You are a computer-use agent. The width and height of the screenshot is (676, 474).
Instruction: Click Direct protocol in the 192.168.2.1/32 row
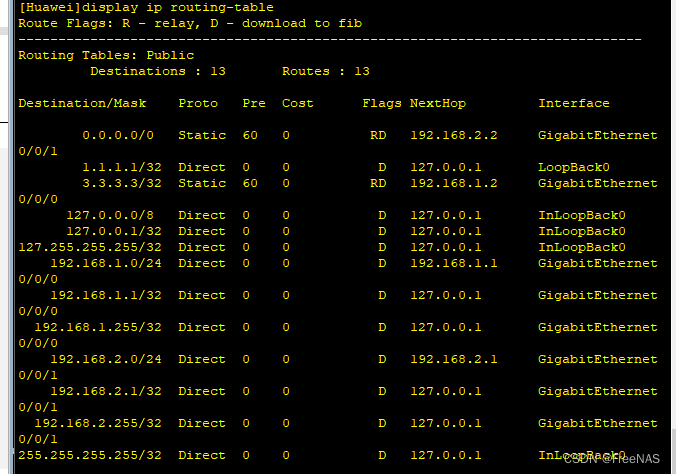click(x=202, y=391)
